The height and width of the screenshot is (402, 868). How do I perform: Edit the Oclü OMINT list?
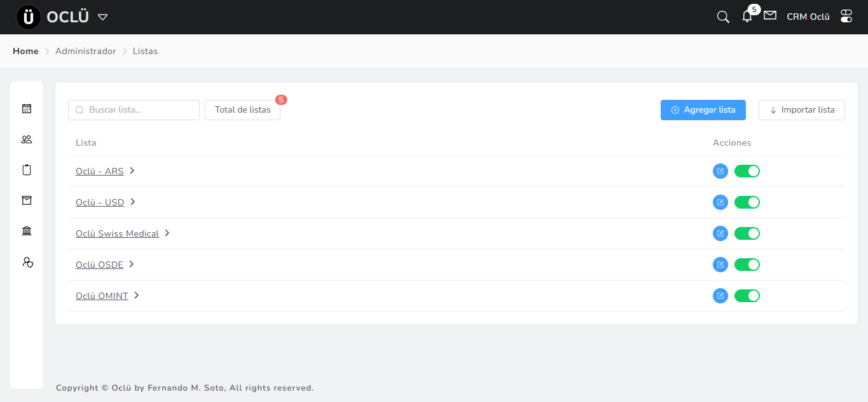coord(720,296)
